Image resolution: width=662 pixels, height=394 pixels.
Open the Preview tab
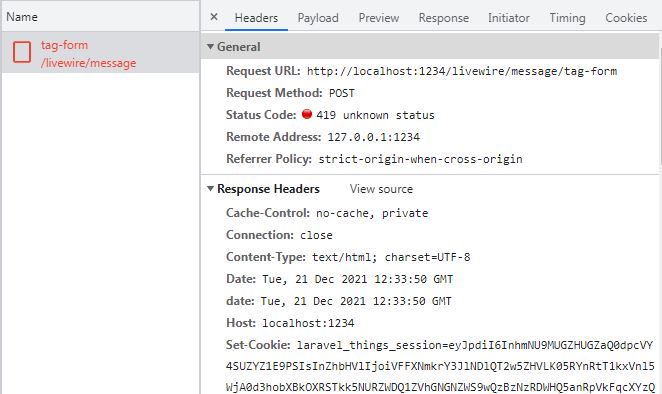pos(379,18)
